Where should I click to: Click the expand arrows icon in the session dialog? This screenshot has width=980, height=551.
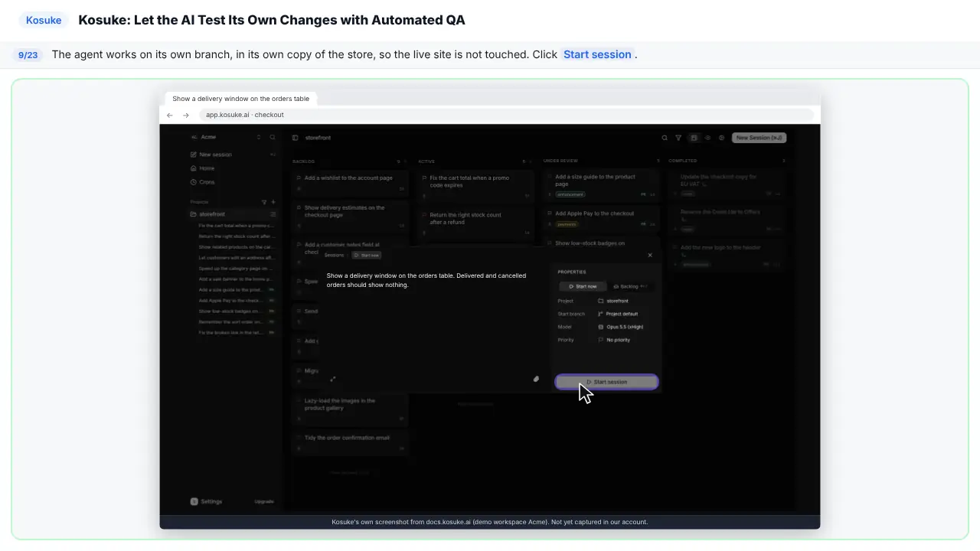pyautogui.click(x=332, y=379)
